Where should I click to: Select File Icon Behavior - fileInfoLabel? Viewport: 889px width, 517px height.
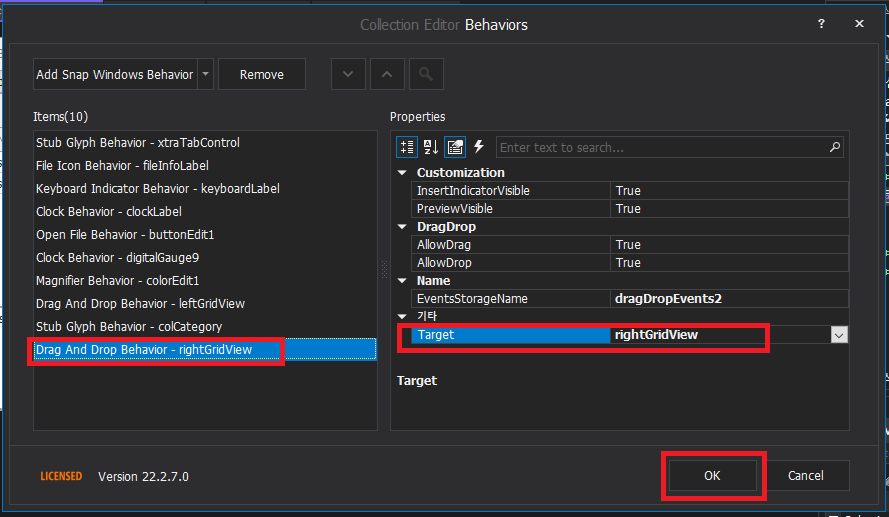pyautogui.click(x=205, y=166)
